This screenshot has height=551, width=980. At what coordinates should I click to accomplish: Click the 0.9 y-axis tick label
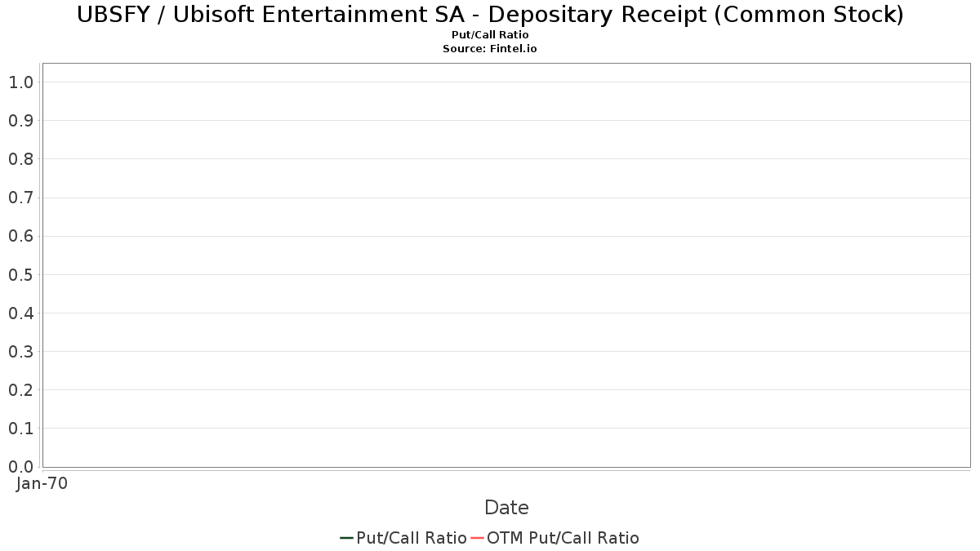pyautogui.click(x=20, y=121)
